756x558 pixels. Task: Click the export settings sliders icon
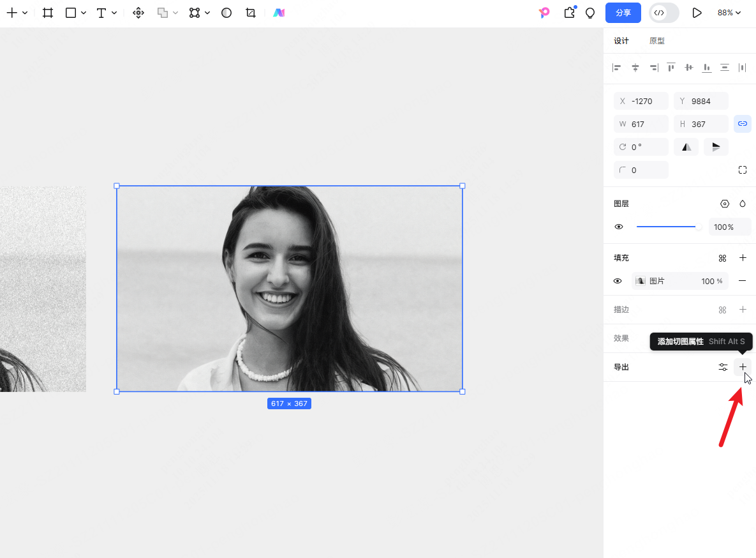723,367
